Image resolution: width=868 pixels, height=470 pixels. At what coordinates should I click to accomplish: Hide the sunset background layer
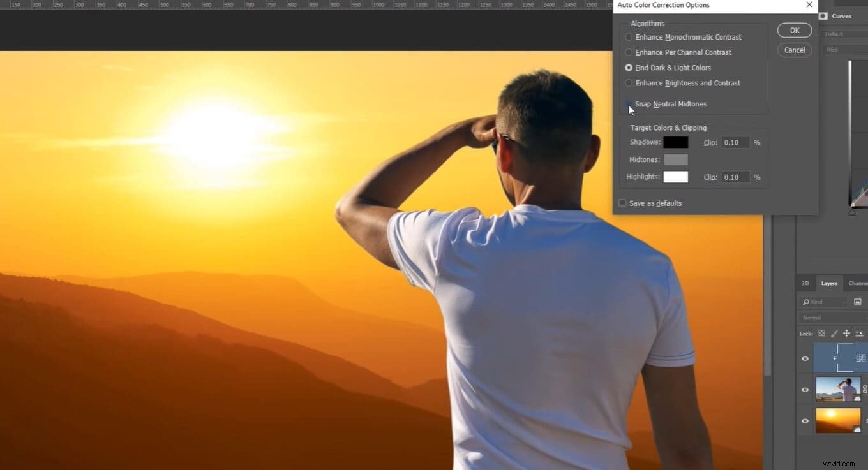pyautogui.click(x=805, y=421)
